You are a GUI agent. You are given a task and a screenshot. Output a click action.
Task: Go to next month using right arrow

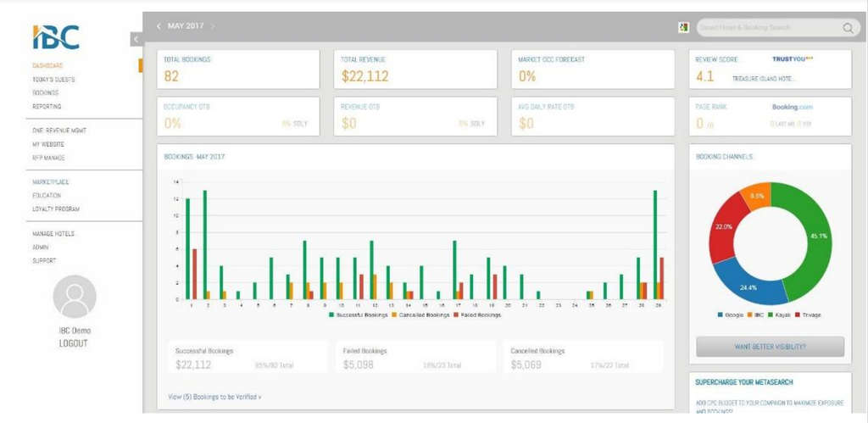213,26
